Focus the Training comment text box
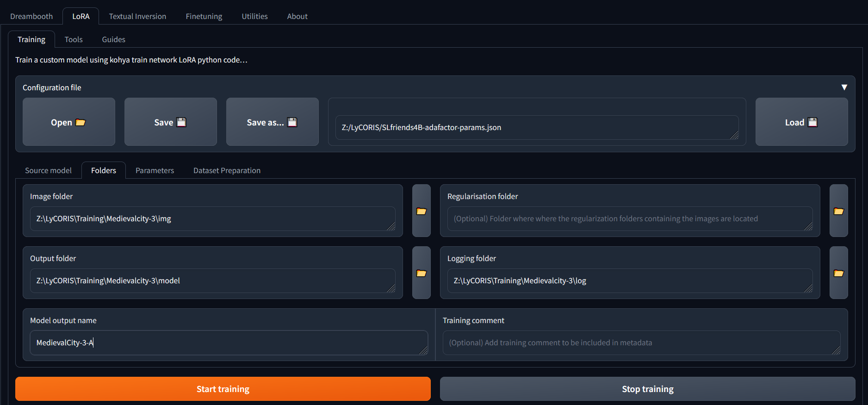This screenshot has height=405, width=868. 641,343
